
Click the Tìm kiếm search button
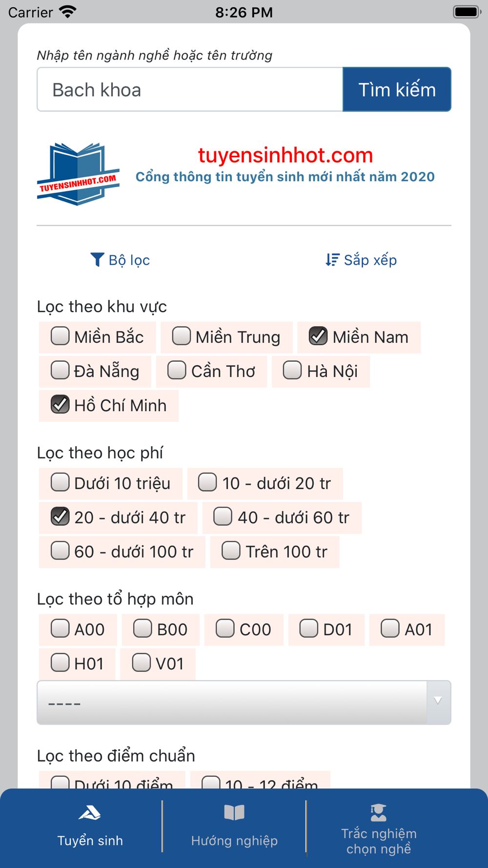[x=397, y=89]
